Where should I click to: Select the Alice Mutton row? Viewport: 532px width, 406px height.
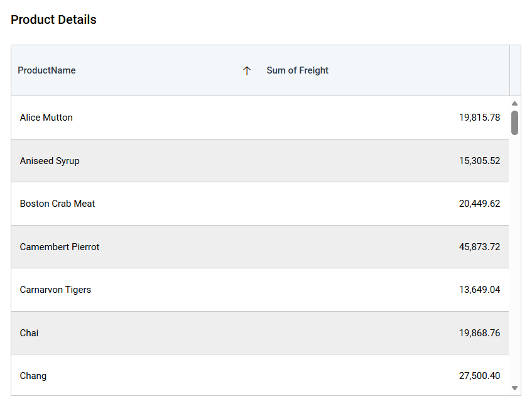pyautogui.click(x=46, y=118)
